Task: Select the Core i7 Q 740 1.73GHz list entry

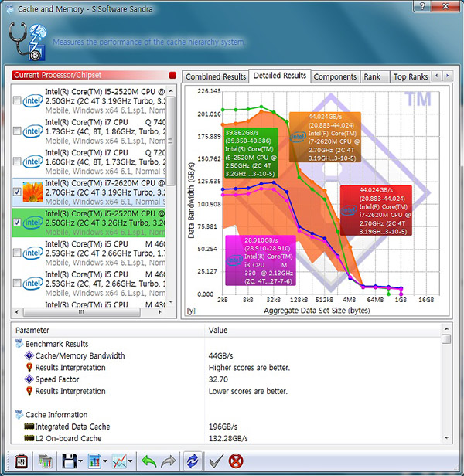Action: coord(89,131)
